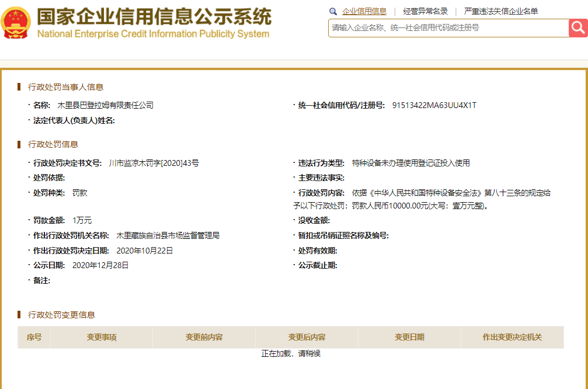Viewport: 588px width, 389px height.
Task: Click the 备注 label
Action: [41, 281]
